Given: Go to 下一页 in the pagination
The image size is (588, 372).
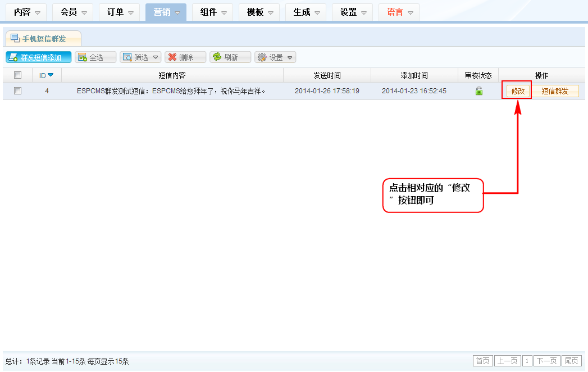Looking at the screenshot, I should pos(547,361).
